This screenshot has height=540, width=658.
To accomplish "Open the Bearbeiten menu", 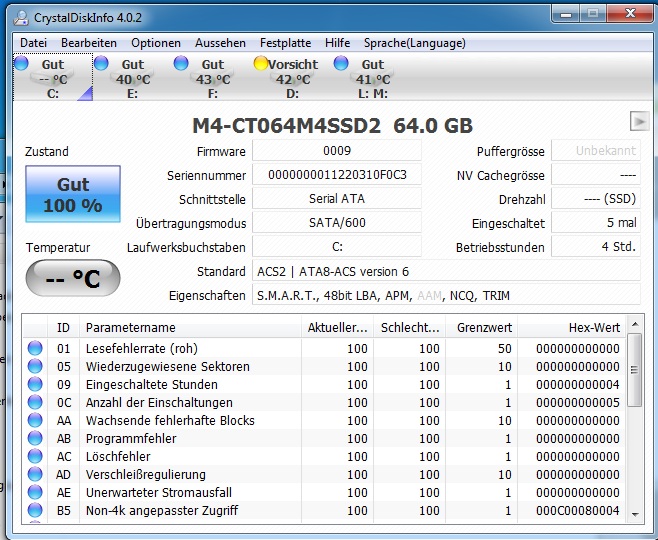I will (x=89, y=43).
